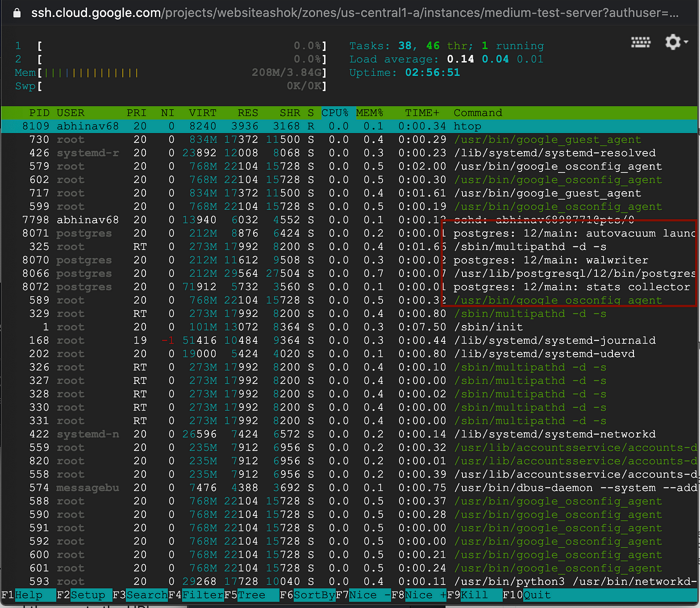Sort by the VIRT column header
Screen dimensions: 700x608
202,113
